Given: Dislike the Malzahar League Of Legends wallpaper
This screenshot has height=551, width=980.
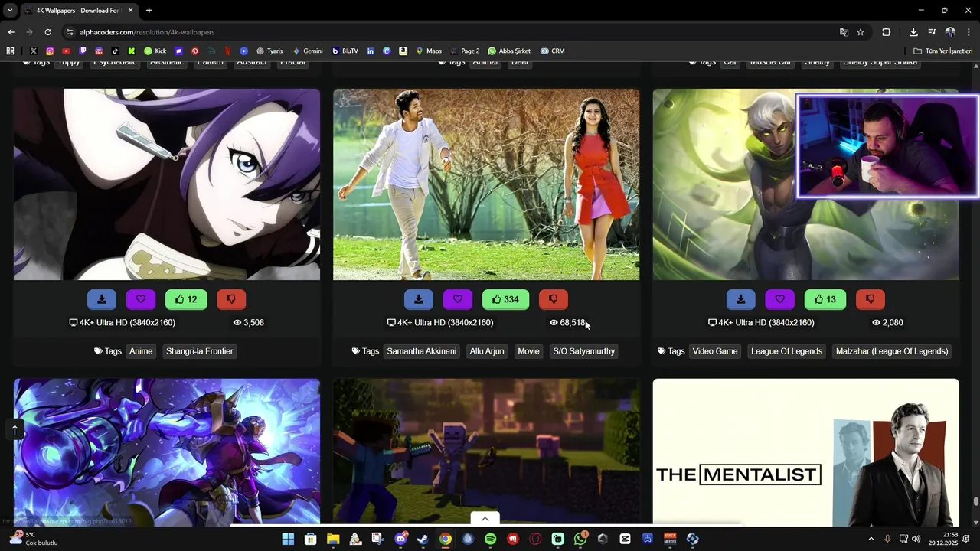Looking at the screenshot, I should pyautogui.click(x=871, y=299).
